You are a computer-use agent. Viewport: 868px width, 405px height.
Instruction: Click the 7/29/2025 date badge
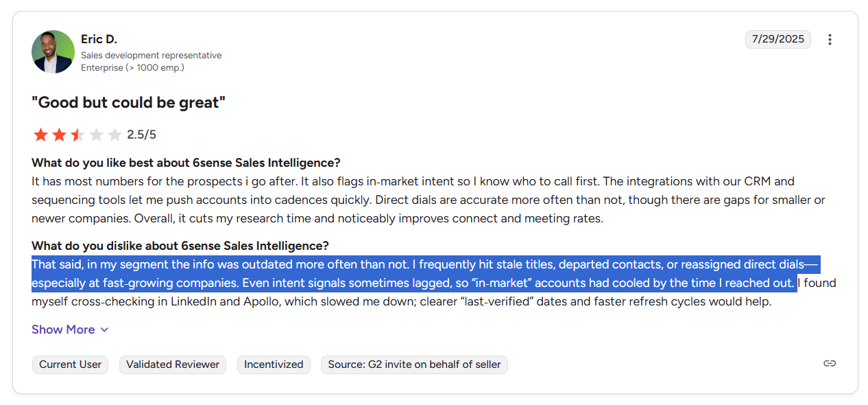(x=778, y=39)
